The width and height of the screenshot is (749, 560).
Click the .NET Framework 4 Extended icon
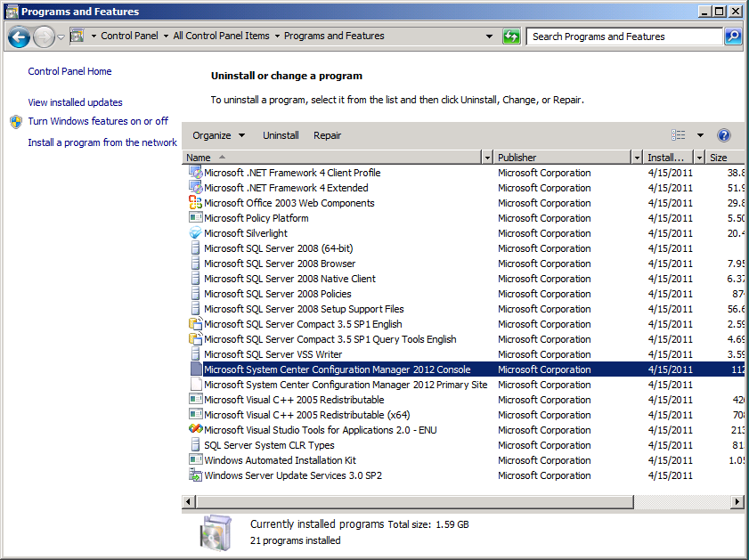(195, 188)
